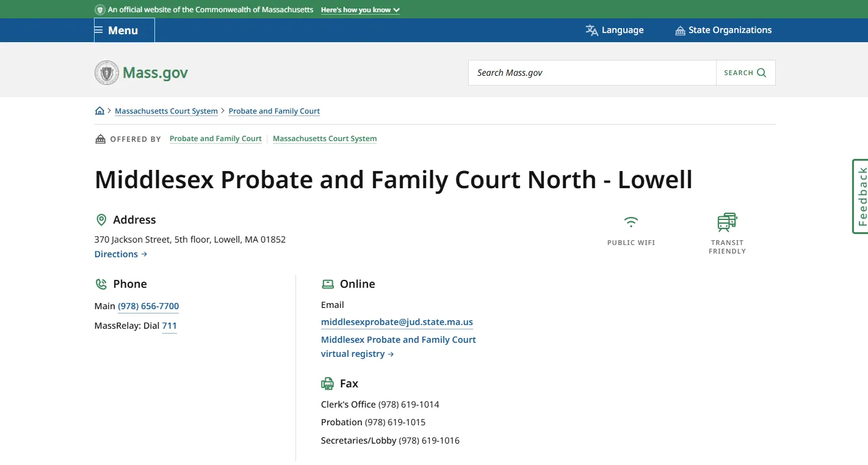Click Clerk's Office fax number (978) 619-1014
Image resolution: width=868 pixels, height=465 pixels.
pyautogui.click(x=408, y=405)
